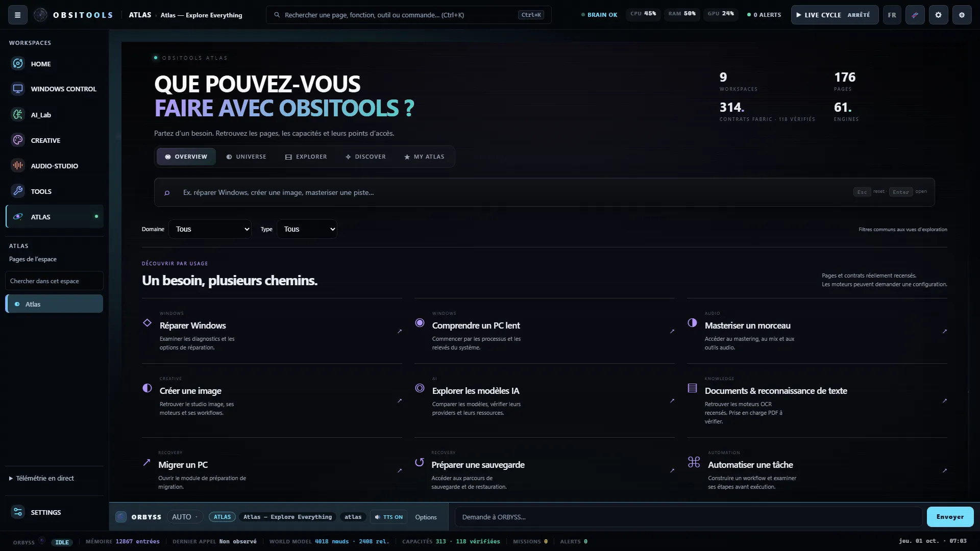Click the first gear icon in top bar
Image resolution: width=980 pixels, height=551 pixels.
tap(938, 15)
